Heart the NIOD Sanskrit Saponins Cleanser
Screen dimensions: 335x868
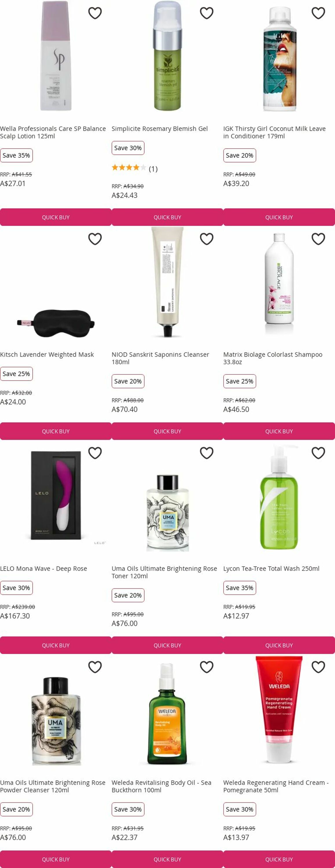[x=206, y=239]
